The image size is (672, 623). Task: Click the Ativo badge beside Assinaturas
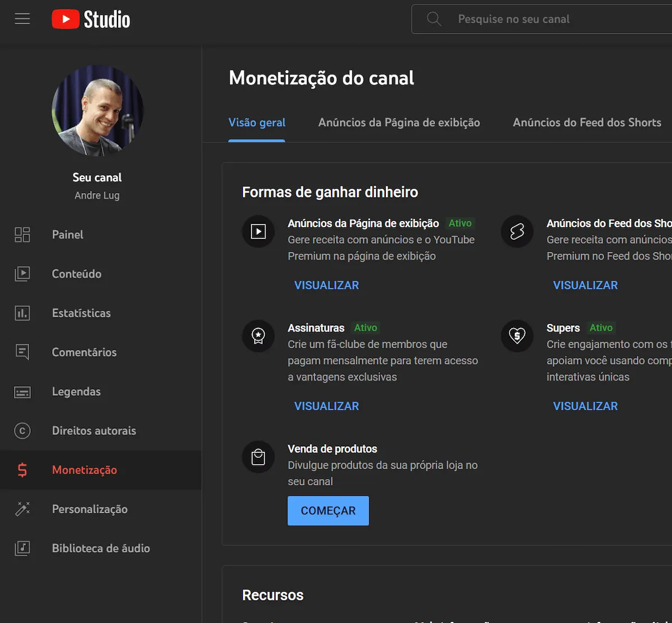366,328
